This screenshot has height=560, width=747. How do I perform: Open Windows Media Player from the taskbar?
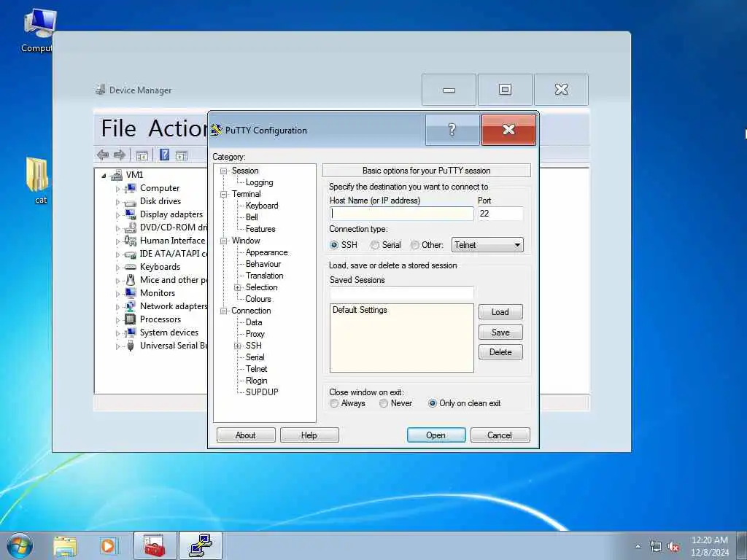click(x=108, y=546)
